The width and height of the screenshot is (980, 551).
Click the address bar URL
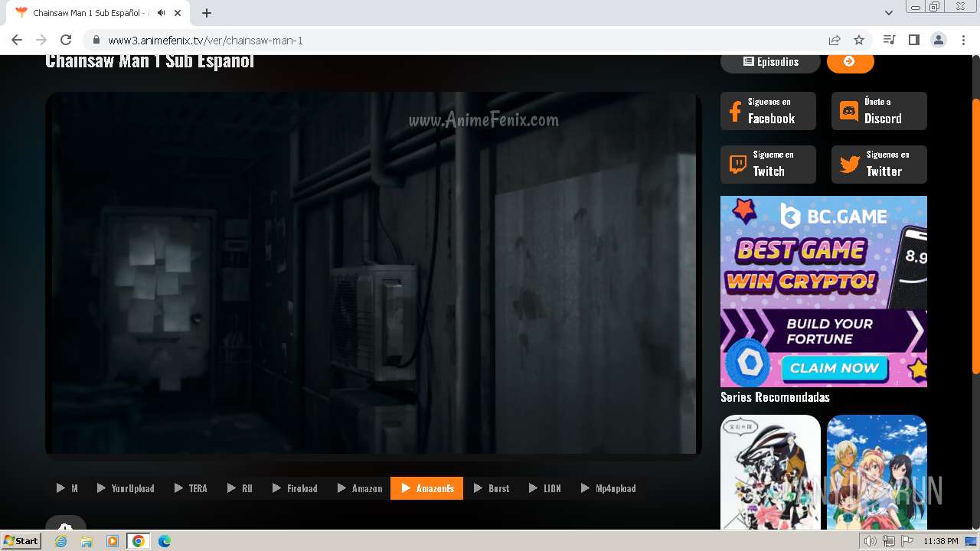[x=205, y=40]
